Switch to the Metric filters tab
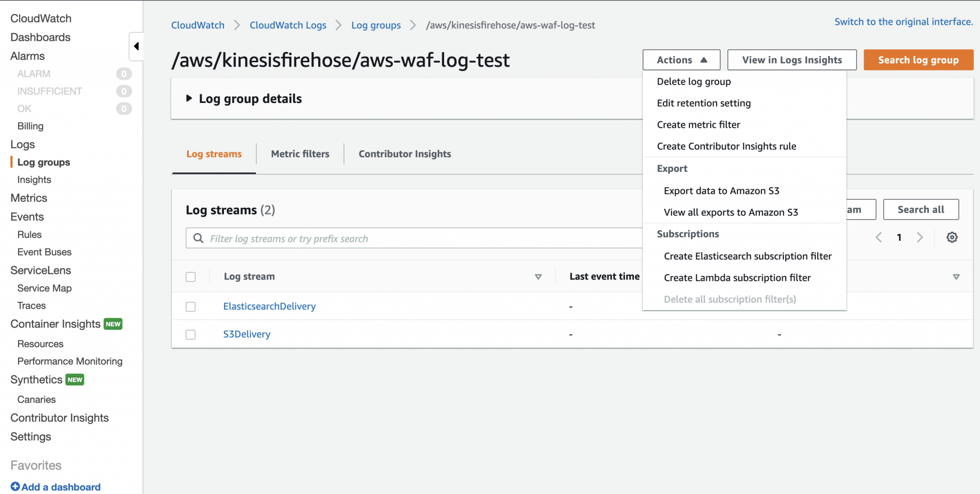 [300, 154]
